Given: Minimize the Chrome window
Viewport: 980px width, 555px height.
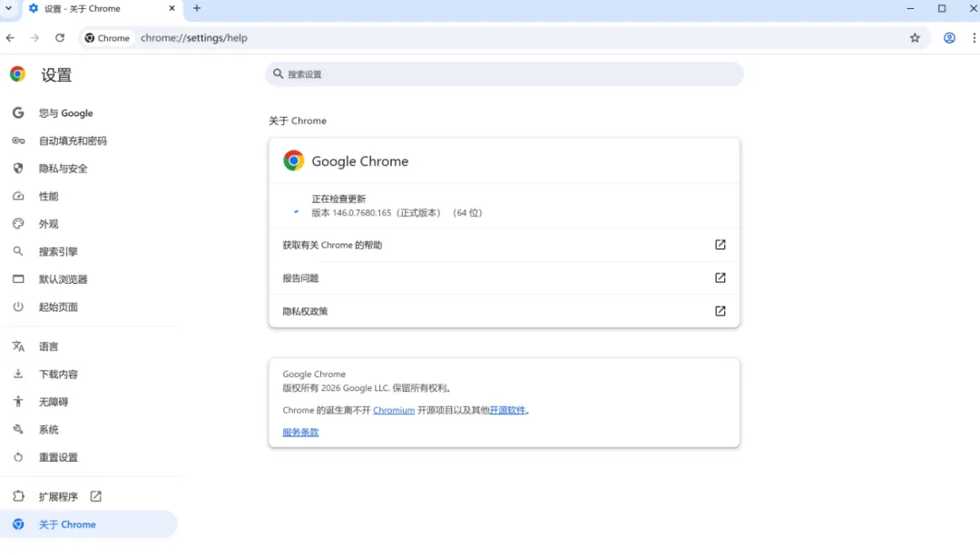Looking at the screenshot, I should (911, 9).
